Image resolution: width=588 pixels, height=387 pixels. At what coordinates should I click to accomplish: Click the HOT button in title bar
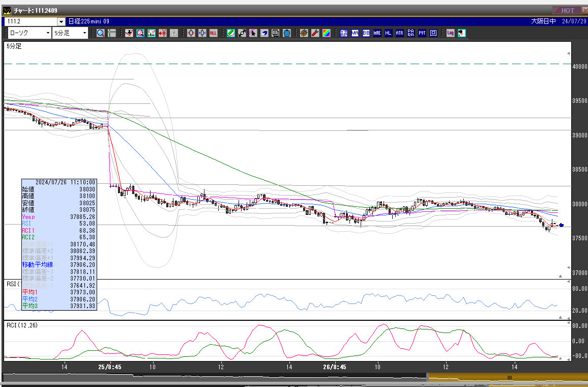[x=567, y=11]
